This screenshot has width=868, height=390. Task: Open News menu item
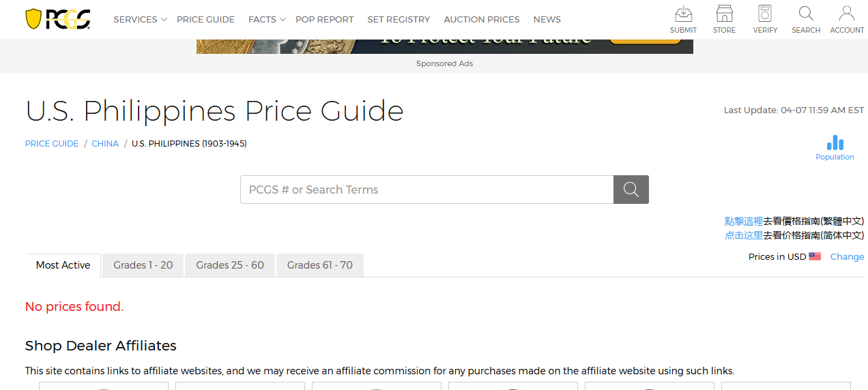(x=547, y=19)
